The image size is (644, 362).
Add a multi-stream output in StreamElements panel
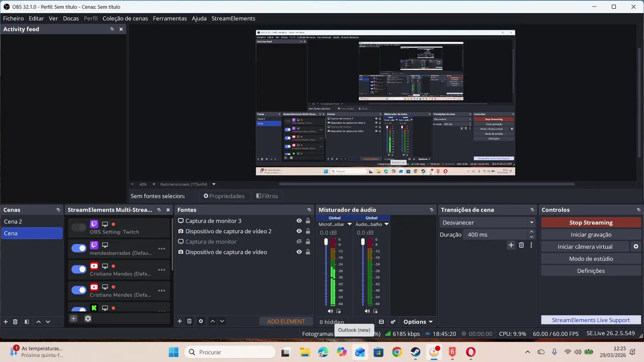point(73,318)
